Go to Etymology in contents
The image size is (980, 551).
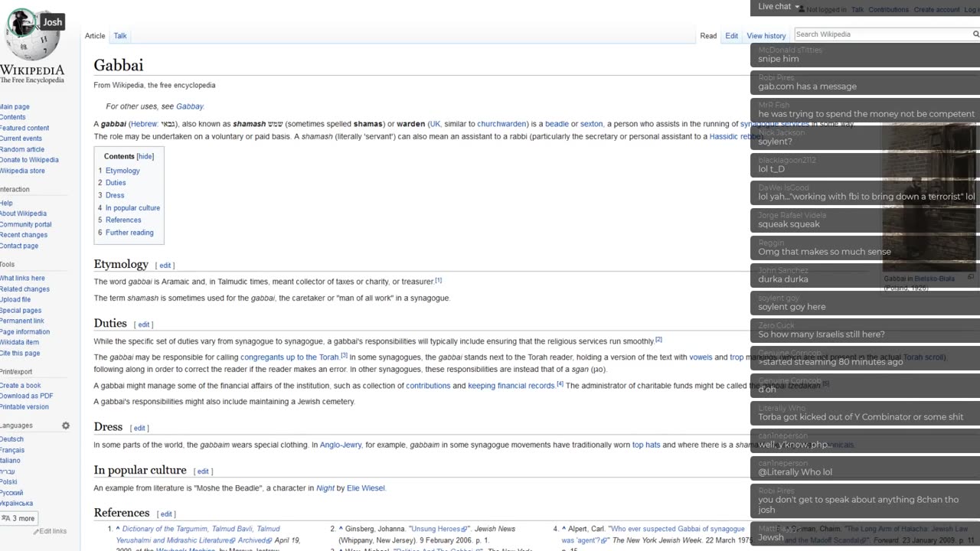tap(122, 171)
